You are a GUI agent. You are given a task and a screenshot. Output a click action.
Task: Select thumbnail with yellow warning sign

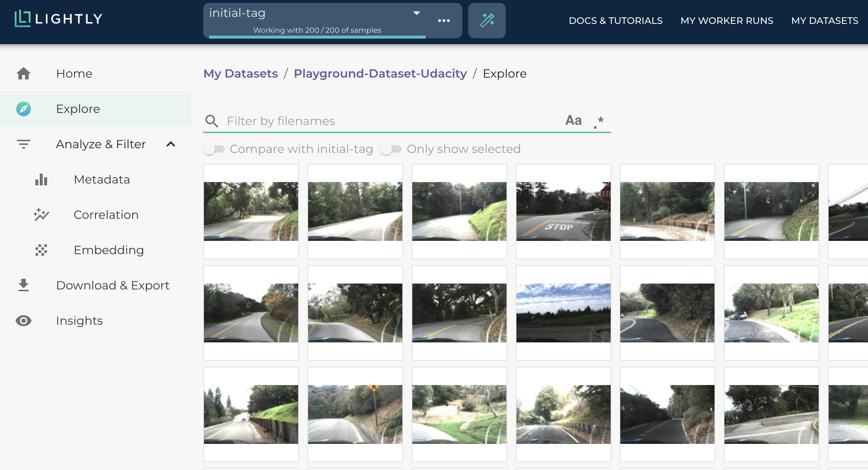(355, 414)
